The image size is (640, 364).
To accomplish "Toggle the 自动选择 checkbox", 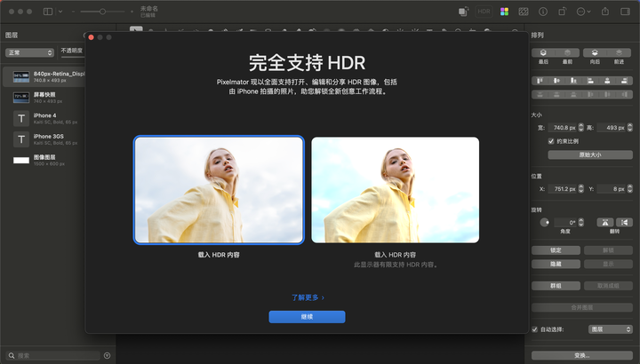I will (535, 329).
